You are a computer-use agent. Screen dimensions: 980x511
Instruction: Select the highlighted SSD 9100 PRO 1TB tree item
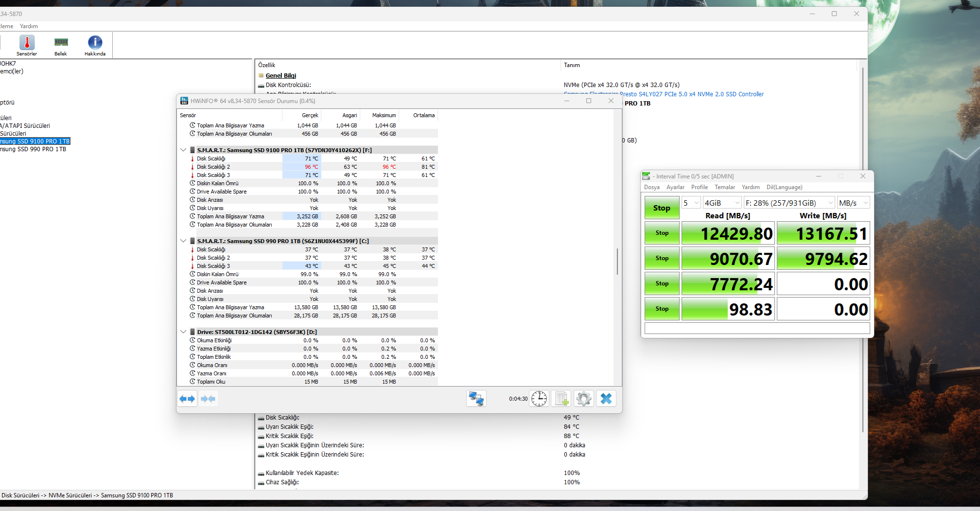(x=35, y=141)
